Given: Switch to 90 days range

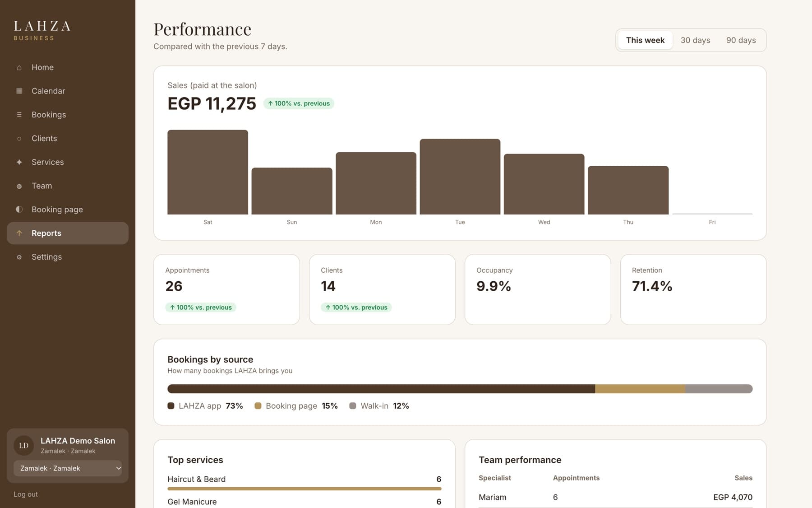Looking at the screenshot, I should 741,40.
